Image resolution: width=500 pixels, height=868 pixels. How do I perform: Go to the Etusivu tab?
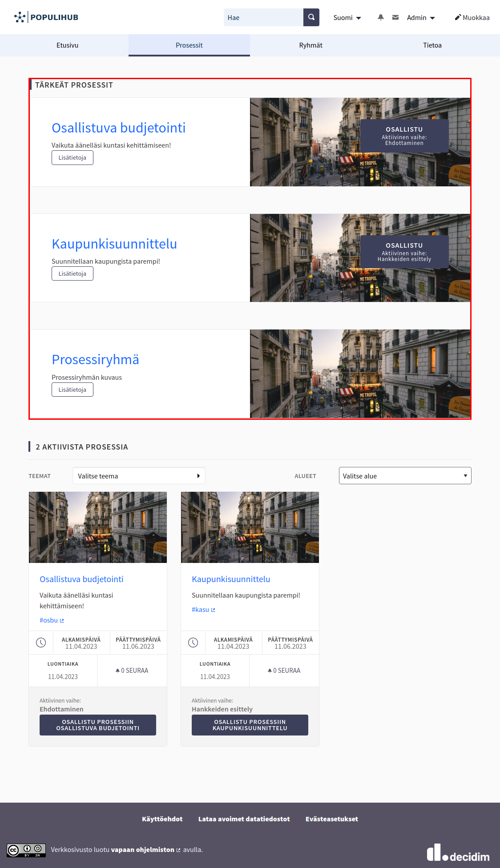67,45
